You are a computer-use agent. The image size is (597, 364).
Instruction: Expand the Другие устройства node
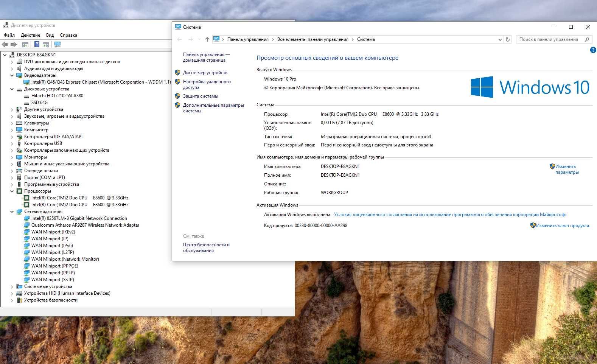coord(12,109)
